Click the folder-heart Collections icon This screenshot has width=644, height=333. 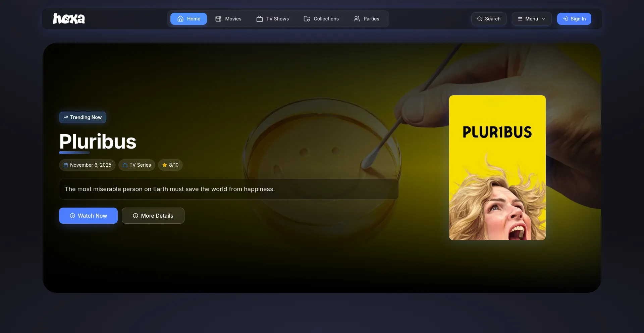tap(307, 19)
